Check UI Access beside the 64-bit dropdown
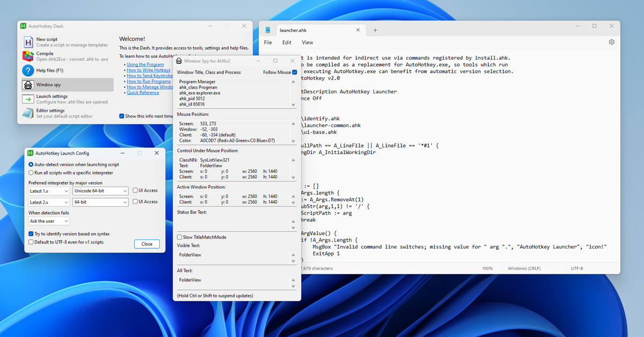The width and height of the screenshot is (644, 337). [x=135, y=202]
